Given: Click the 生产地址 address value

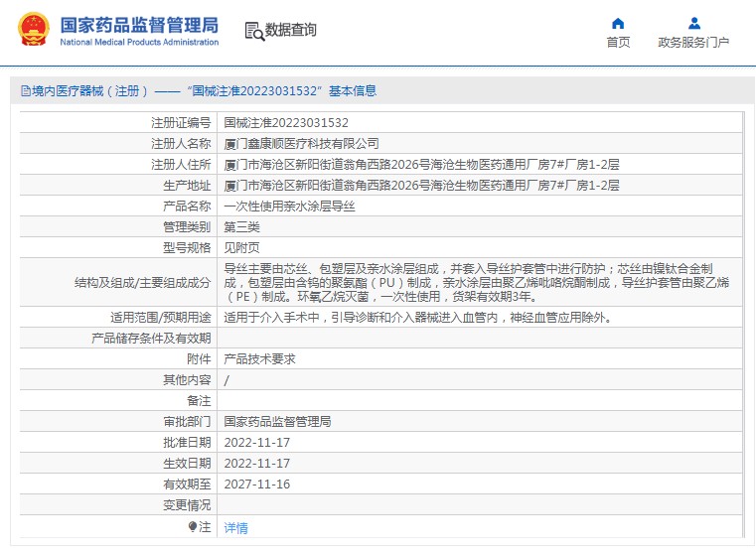Looking at the screenshot, I should tap(421, 185).
